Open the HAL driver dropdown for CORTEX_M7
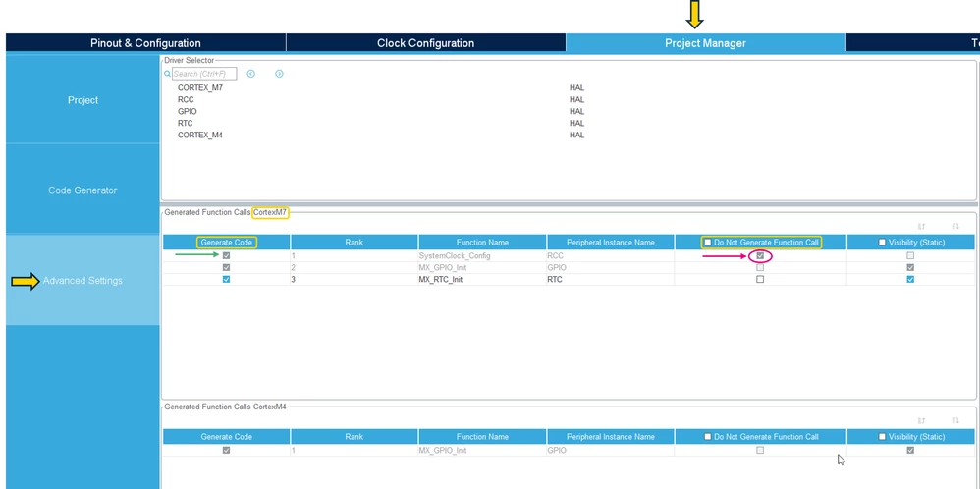 coord(576,88)
